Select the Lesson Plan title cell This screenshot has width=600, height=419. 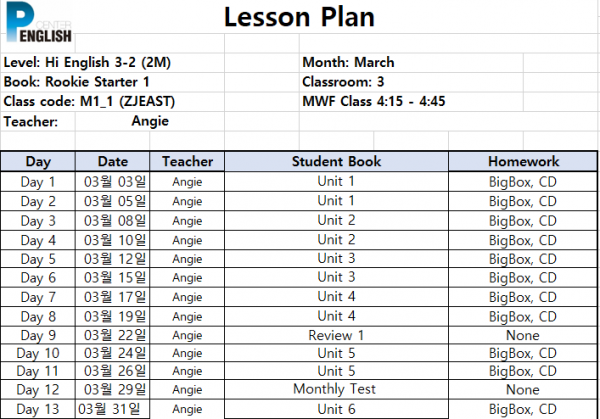coord(299,17)
